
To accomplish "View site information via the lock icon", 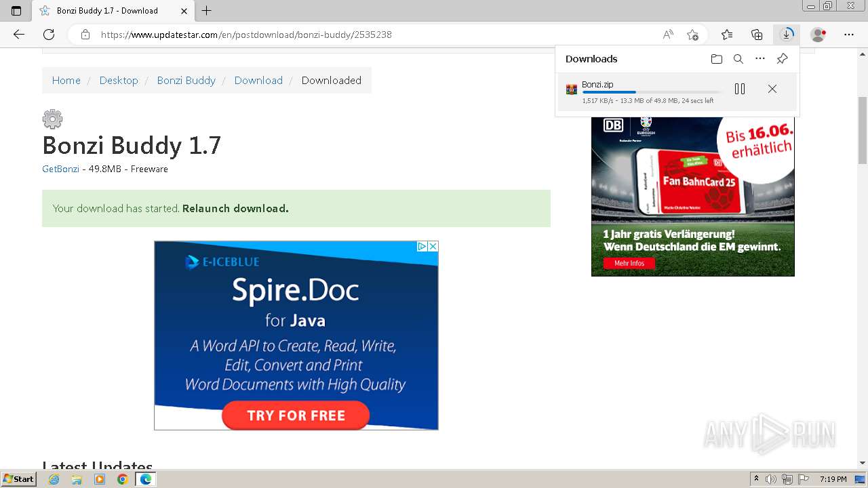I will pyautogui.click(x=85, y=35).
